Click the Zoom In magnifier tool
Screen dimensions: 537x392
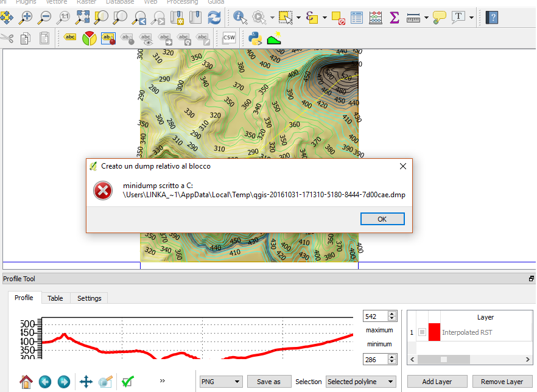pos(26,16)
